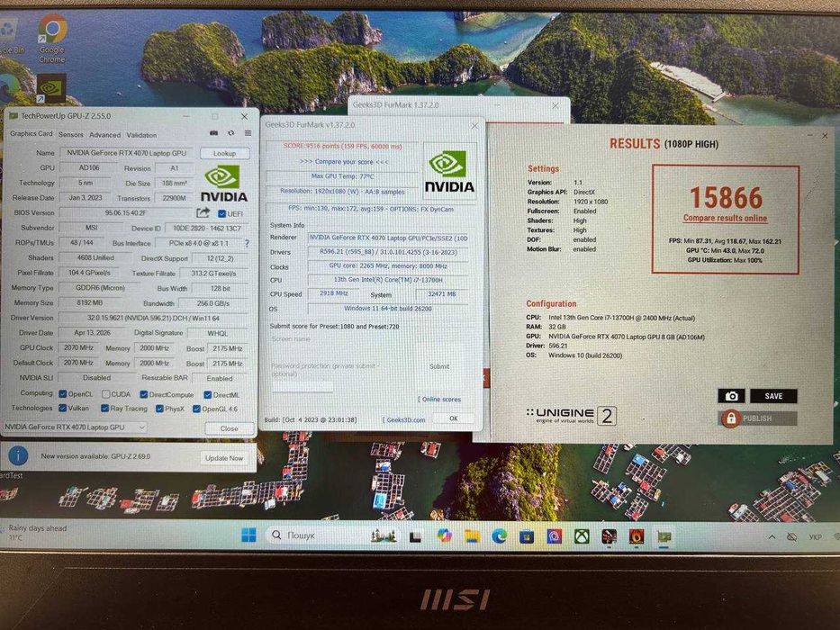Open Online scores link in FurMark
The image size is (840, 630).
click(439, 399)
